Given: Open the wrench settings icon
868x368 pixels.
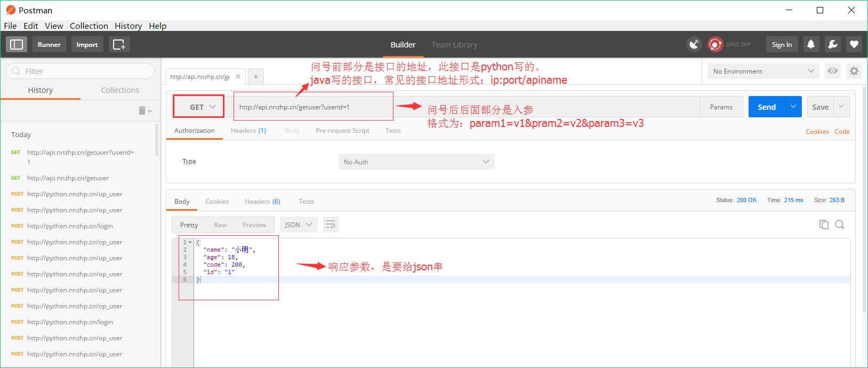Looking at the screenshot, I should tap(832, 44).
